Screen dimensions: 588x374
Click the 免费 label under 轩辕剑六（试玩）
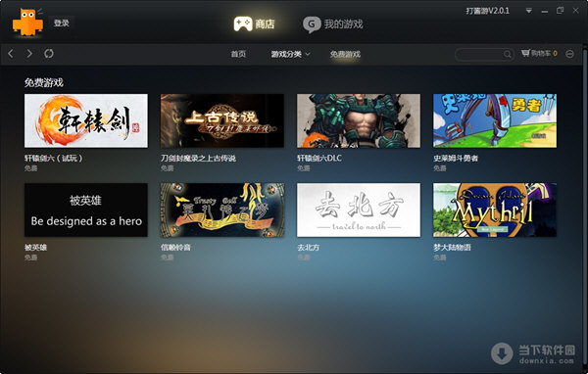coord(30,168)
